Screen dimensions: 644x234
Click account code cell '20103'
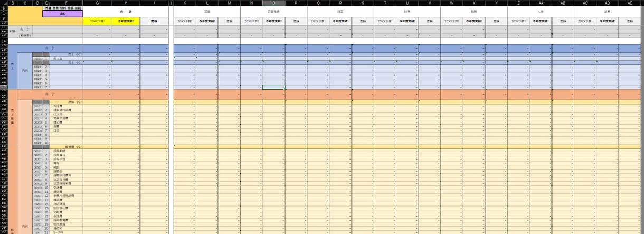(37, 114)
